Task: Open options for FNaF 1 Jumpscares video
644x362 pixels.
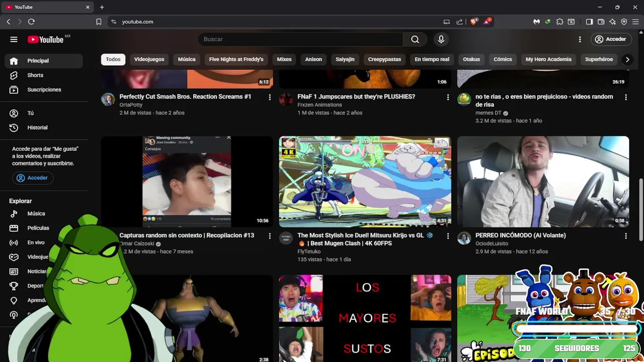Action: (x=448, y=97)
